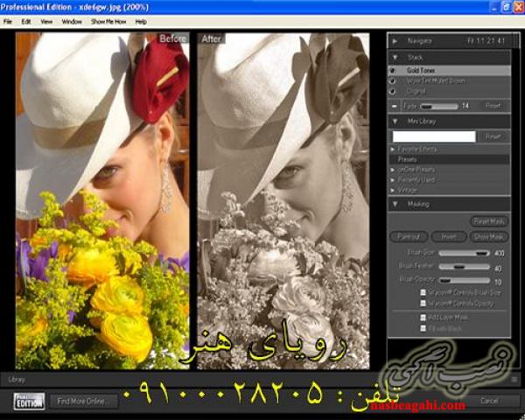This screenshot has width=525, height=420.
Task: Expand the Vintage presets category
Action: coord(393,189)
